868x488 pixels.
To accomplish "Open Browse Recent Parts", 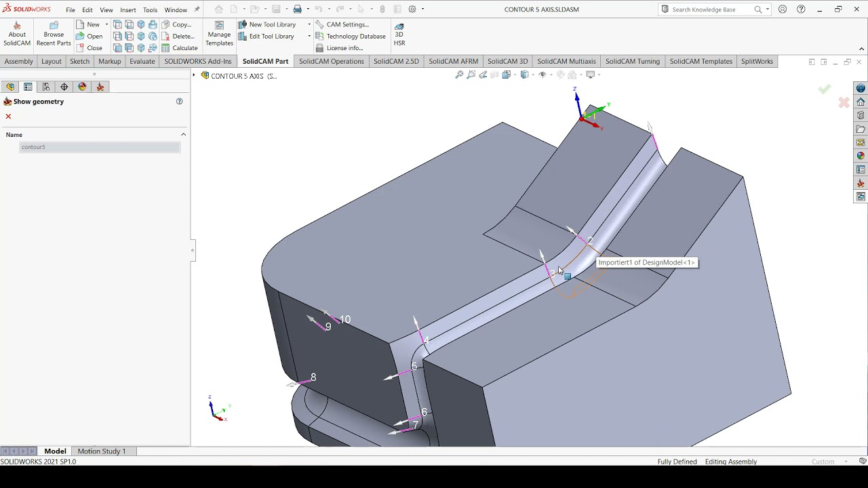I will tap(54, 34).
